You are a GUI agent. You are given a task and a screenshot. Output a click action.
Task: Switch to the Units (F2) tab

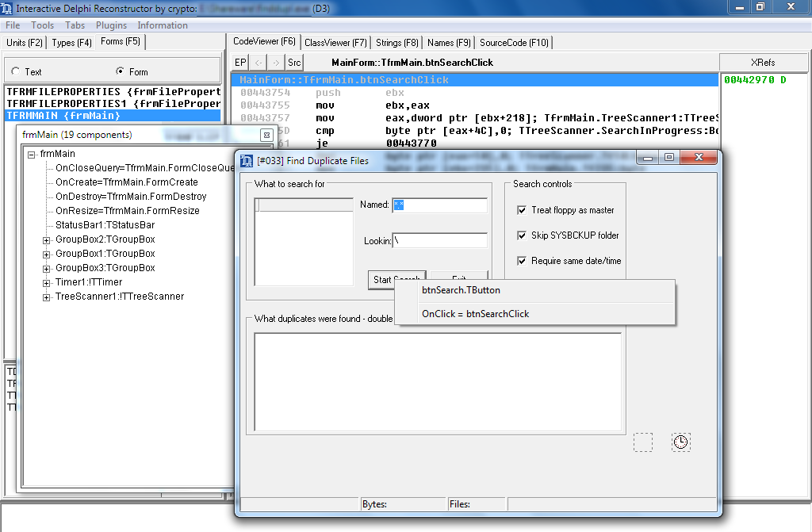click(x=25, y=43)
